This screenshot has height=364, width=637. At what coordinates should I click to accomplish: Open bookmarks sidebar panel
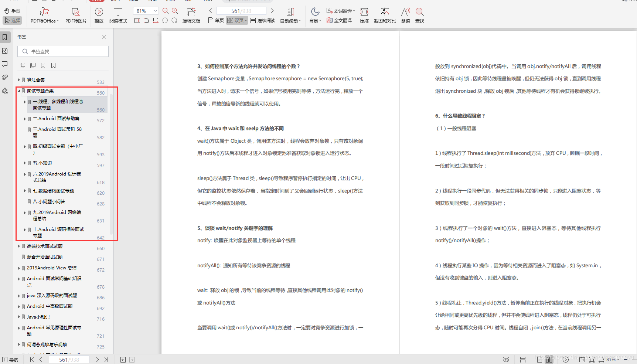[5, 37]
